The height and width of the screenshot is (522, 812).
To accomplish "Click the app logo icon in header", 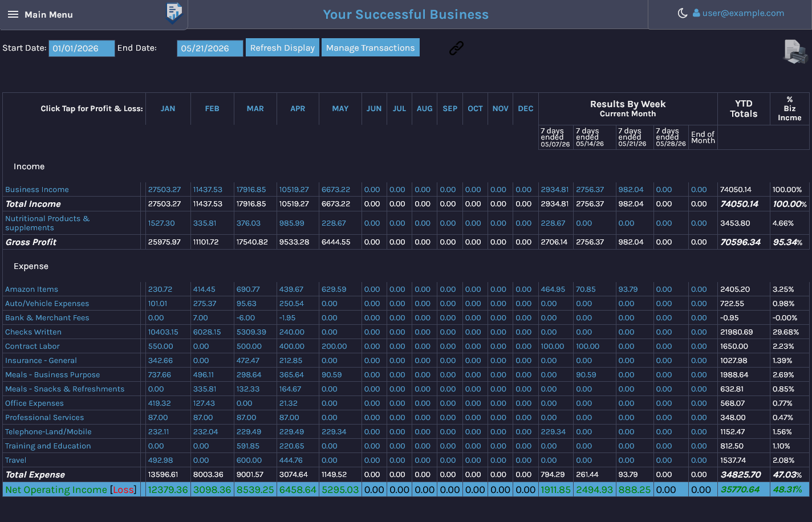I will (x=174, y=13).
